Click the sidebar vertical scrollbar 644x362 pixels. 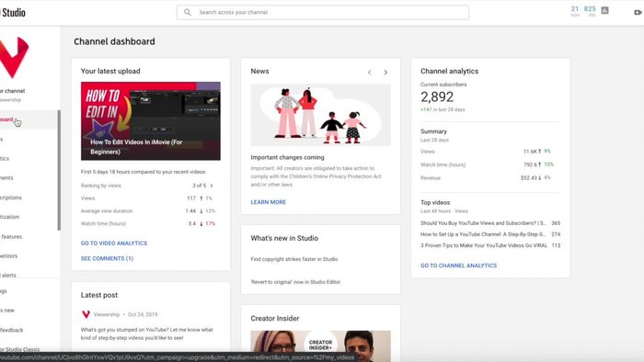point(59,170)
